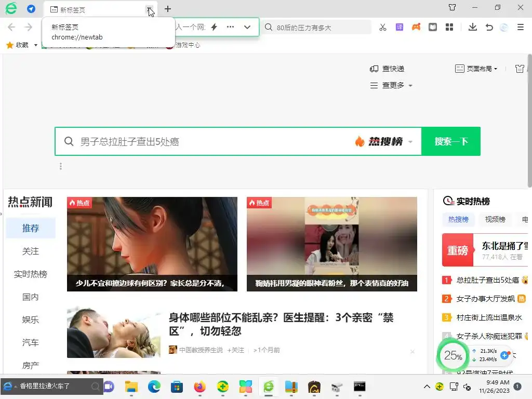
Task: Expand the 收藏 dropdown arrow
Action: point(36,45)
